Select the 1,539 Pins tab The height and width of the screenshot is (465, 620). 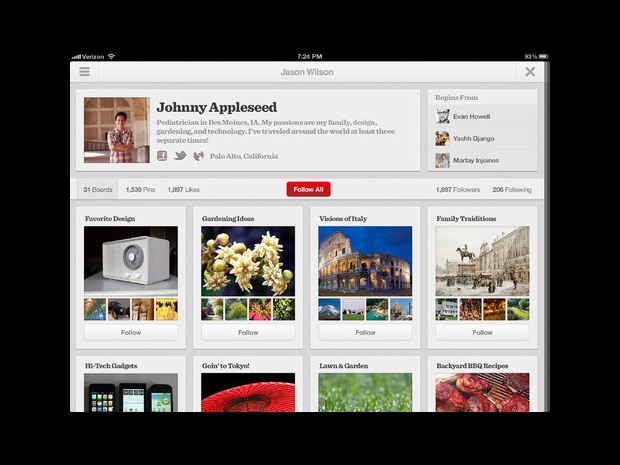140,189
